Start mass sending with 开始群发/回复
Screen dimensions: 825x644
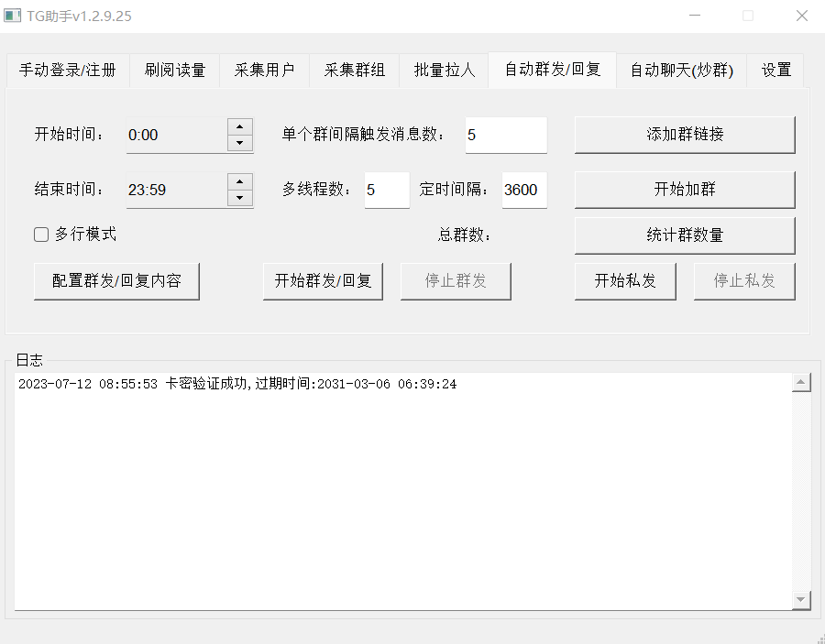(323, 281)
